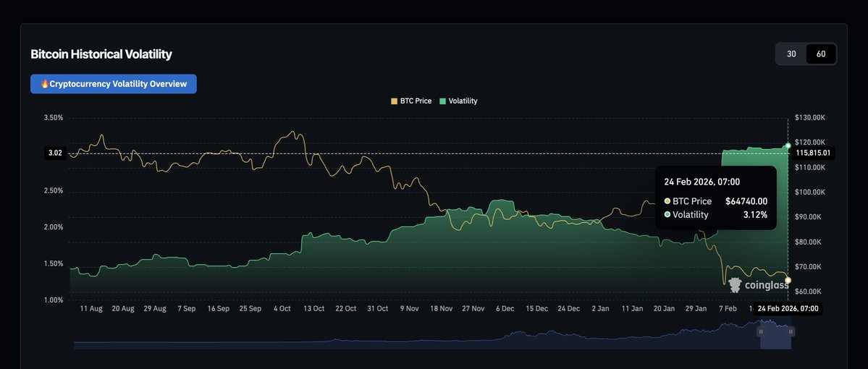Viewport: 868px width, 369px height.
Task: Click the right handle of the range slider
Action: [x=791, y=331]
